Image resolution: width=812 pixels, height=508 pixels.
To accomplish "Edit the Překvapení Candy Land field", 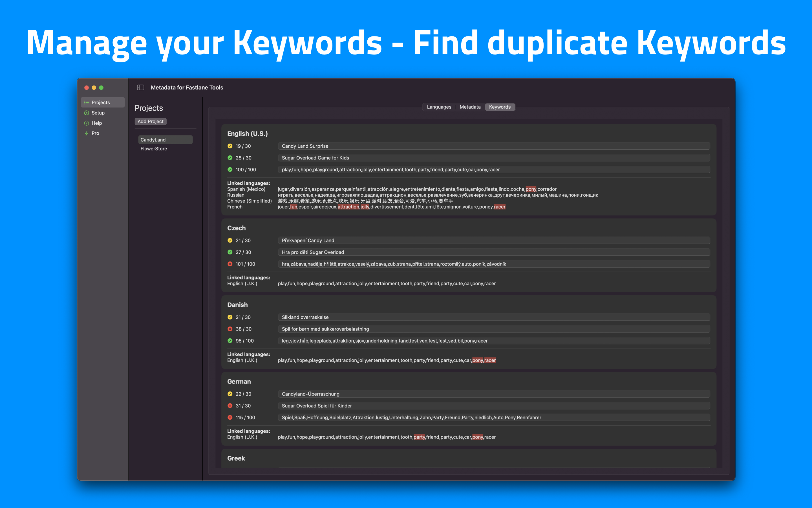I will [x=494, y=240].
